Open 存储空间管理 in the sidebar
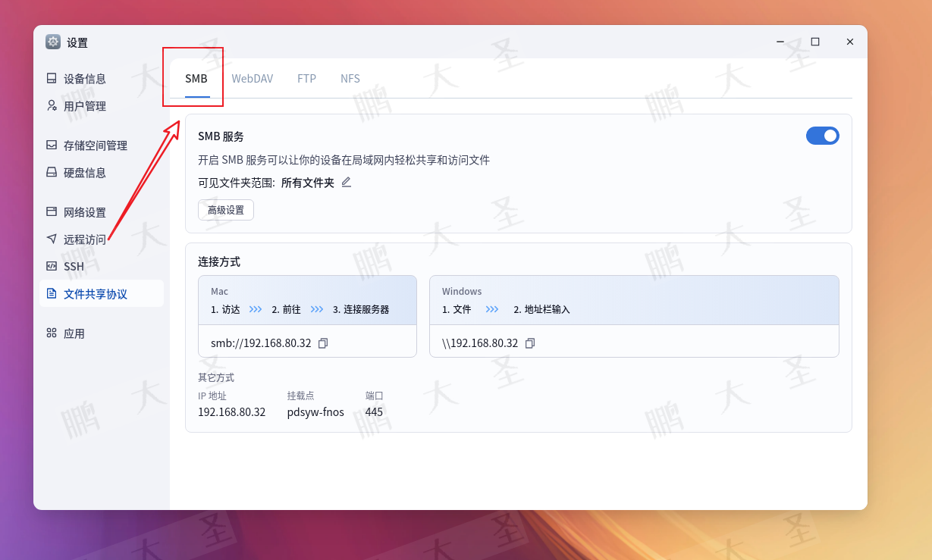Screen dimensions: 932x560 point(102,145)
